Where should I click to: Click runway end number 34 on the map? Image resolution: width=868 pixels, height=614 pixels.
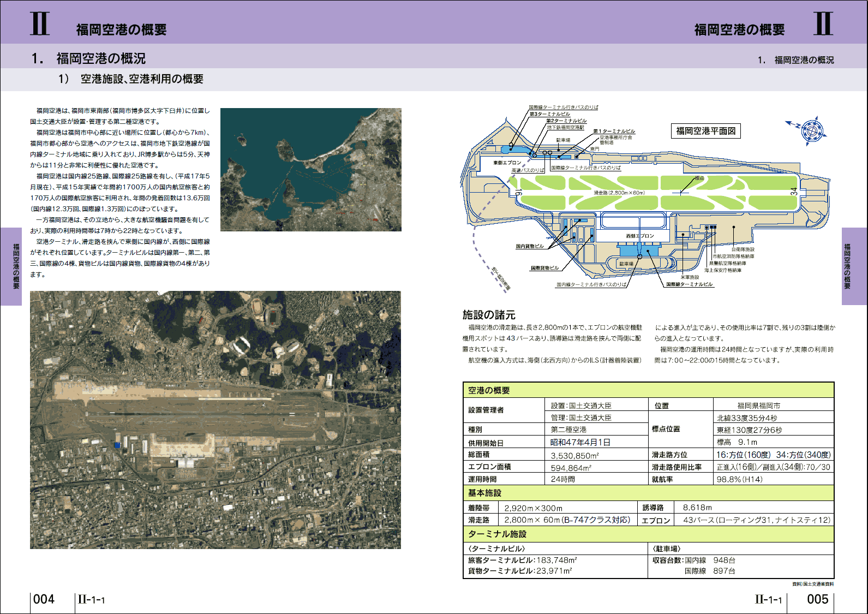(x=794, y=192)
